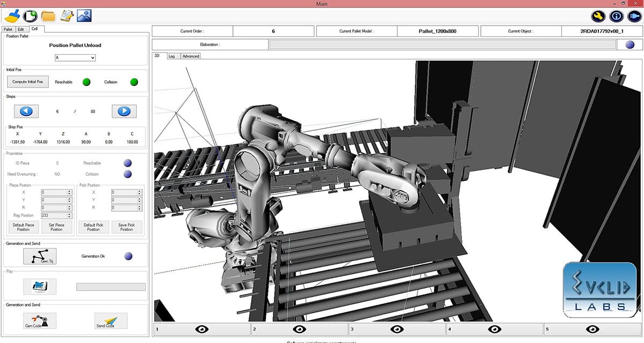Click Compute Initial Pos button
The width and height of the screenshot is (644, 343).
tap(28, 82)
